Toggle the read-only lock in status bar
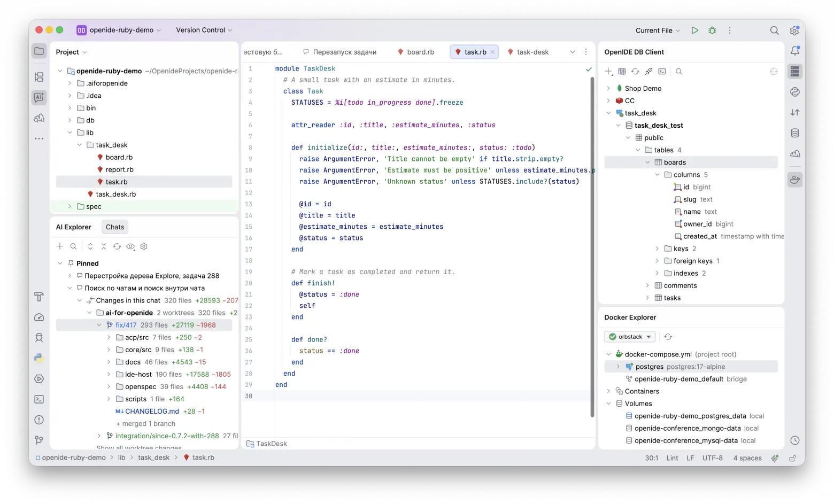834x504 pixels. pos(793,458)
